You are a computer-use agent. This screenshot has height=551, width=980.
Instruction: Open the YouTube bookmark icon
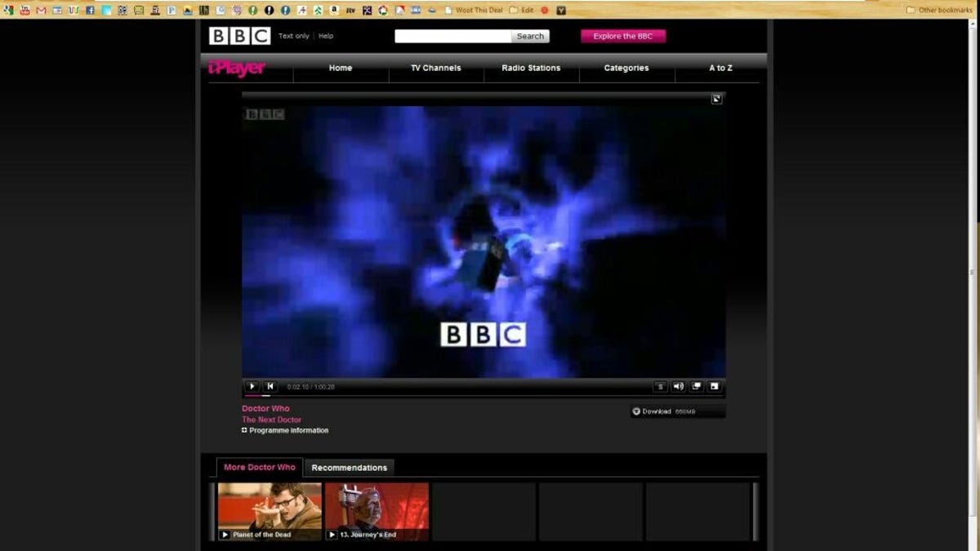(25, 10)
